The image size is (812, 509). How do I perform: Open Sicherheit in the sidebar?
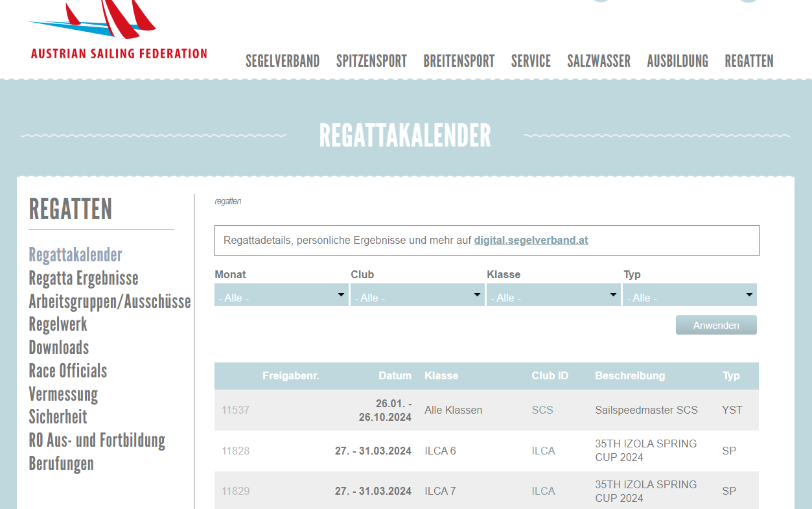58,417
